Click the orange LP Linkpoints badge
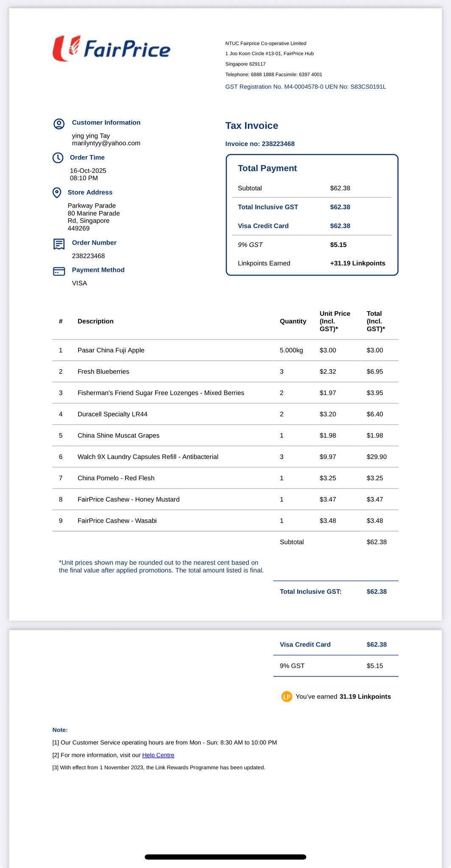The image size is (451, 868). click(287, 696)
